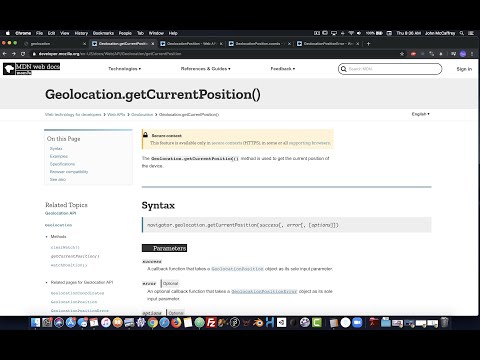Image resolution: width=480 pixels, height=360 pixels.
Task: Open the GeolocationPositionError link in error description
Action: click(x=264, y=291)
